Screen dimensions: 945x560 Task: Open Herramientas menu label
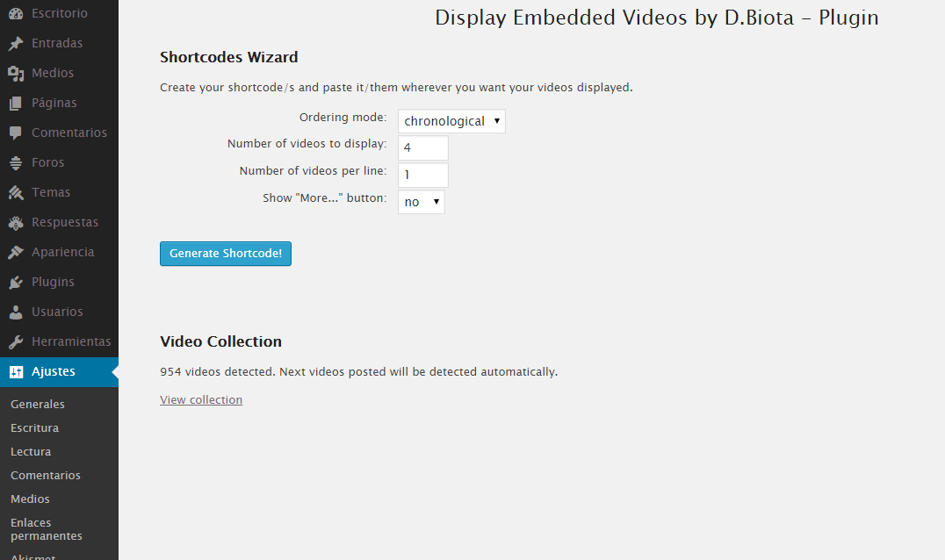(x=71, y=341)
